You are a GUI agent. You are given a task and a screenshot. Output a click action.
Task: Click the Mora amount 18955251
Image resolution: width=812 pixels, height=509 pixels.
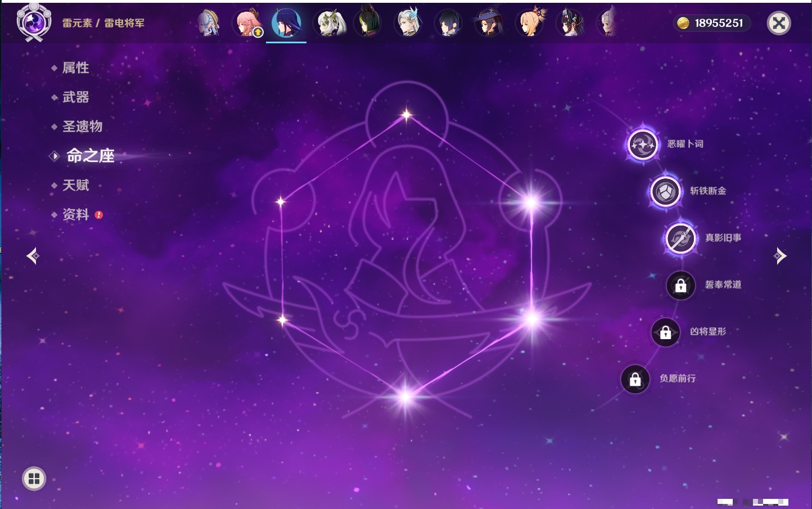[x=719, y=23]
